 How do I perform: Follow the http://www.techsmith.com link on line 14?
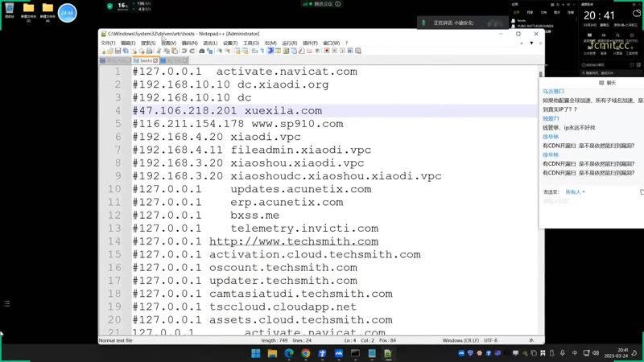tap(294, 241)
